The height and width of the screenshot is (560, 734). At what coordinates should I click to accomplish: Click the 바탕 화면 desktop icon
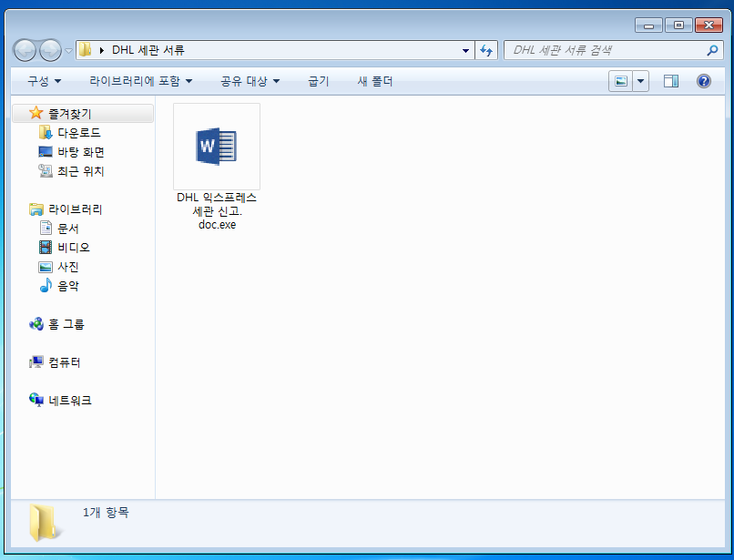pos(45,152)
